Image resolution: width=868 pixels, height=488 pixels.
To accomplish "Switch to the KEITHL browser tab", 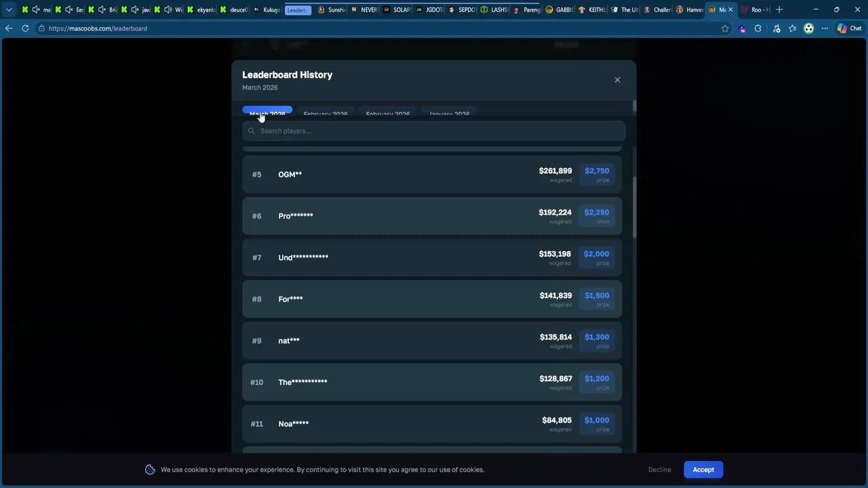I will pos(592,9).
